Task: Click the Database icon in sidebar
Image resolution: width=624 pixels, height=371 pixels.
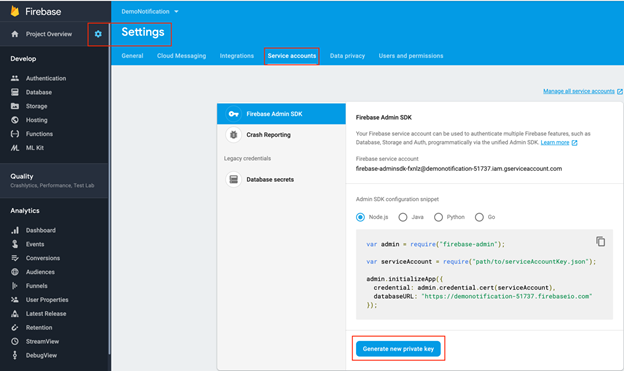Action: [x=15, y=92]
